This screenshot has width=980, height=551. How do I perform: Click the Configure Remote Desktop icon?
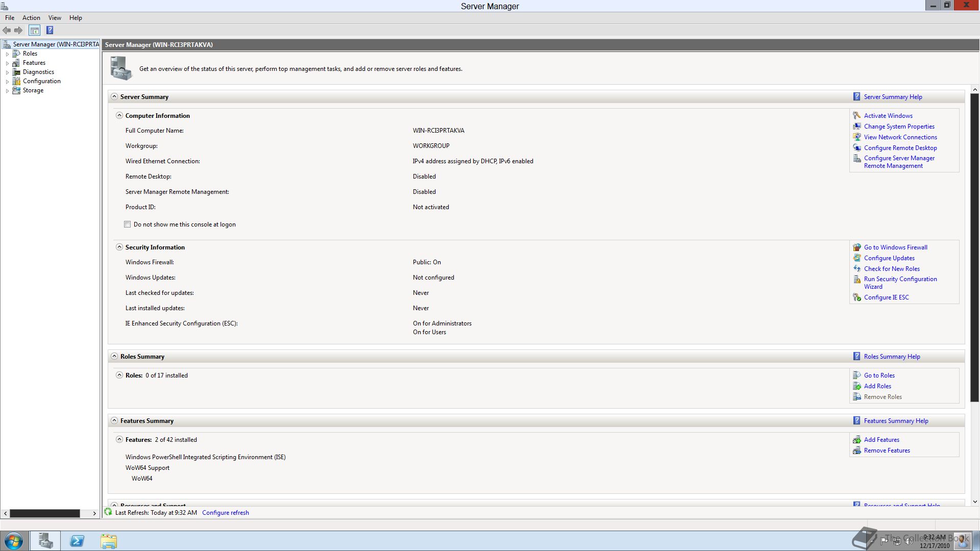point(857,148)
